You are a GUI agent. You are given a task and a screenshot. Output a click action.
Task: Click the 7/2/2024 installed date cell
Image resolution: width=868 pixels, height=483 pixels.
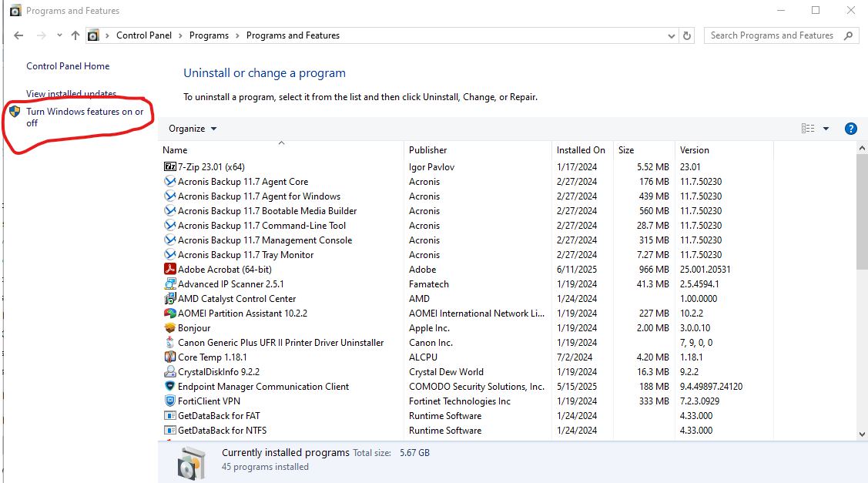pyautogui.click(x=575, y=357)
